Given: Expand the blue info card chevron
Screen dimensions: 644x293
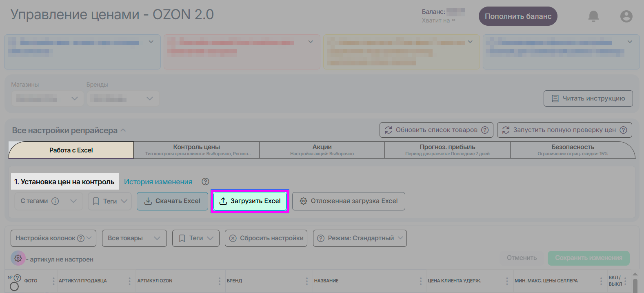Looking at the screenshot, I should click(151, 42).
